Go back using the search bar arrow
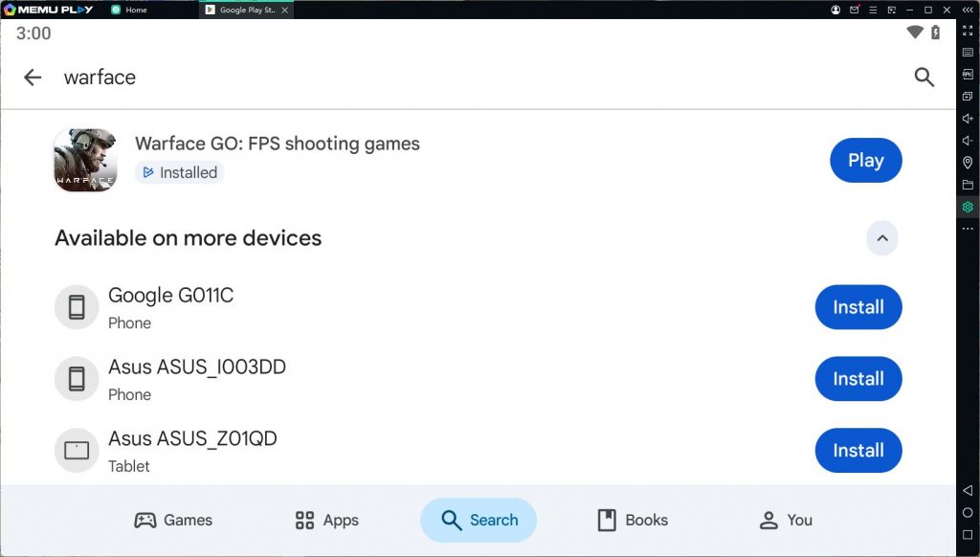980x557 pixels. click(33, 78)
